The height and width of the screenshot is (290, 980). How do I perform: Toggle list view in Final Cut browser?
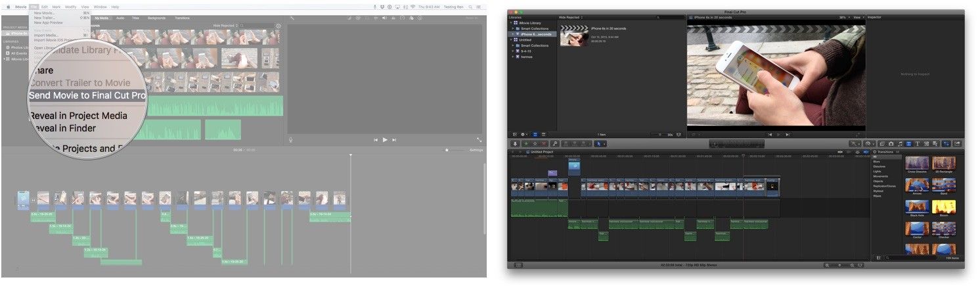tap(543, 134)
